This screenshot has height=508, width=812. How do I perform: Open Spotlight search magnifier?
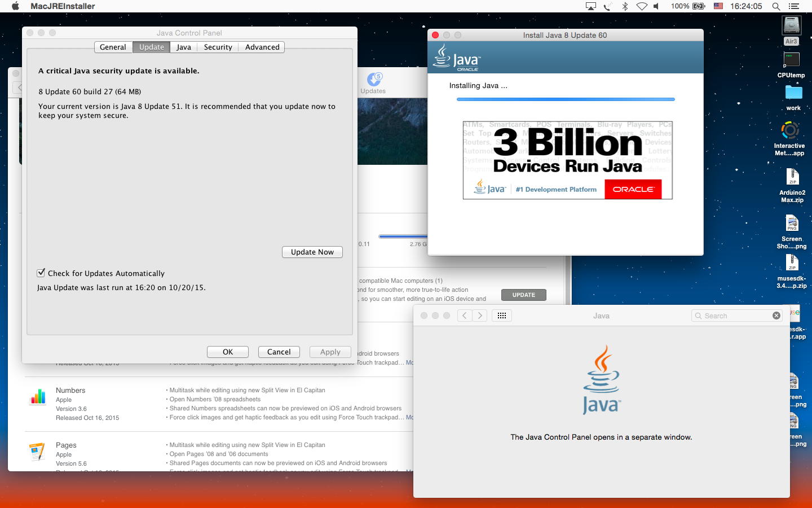click(x=776, y=6)
